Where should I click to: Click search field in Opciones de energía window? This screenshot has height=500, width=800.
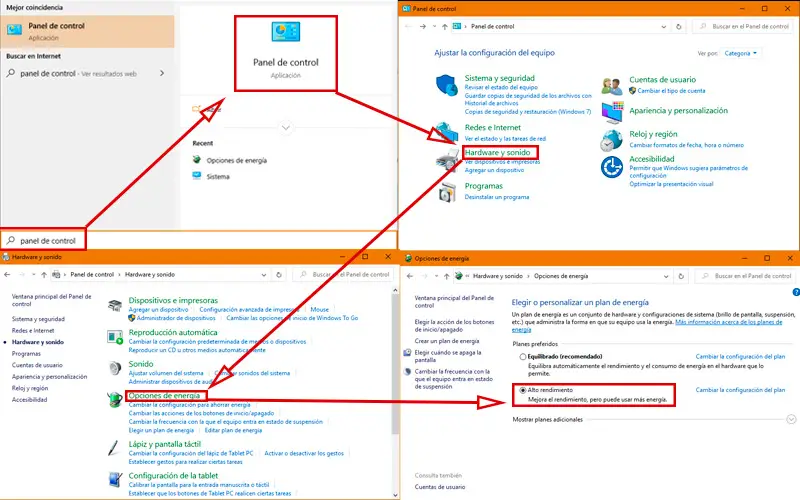pyautogui.click(x=747, y=276)
